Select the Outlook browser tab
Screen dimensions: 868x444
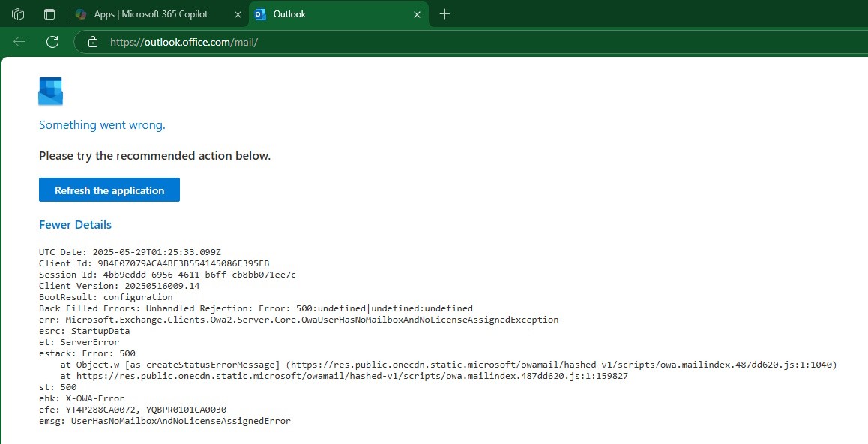pos(330,14)
